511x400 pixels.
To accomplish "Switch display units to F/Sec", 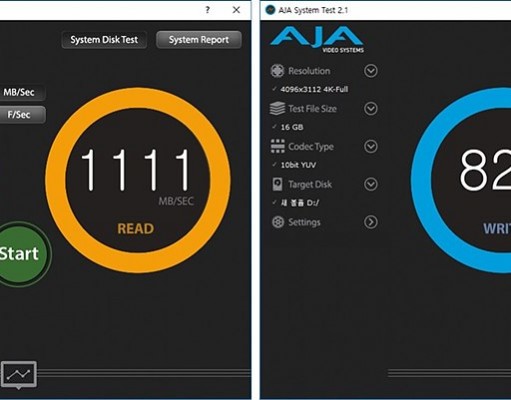I will pos(20,115).
